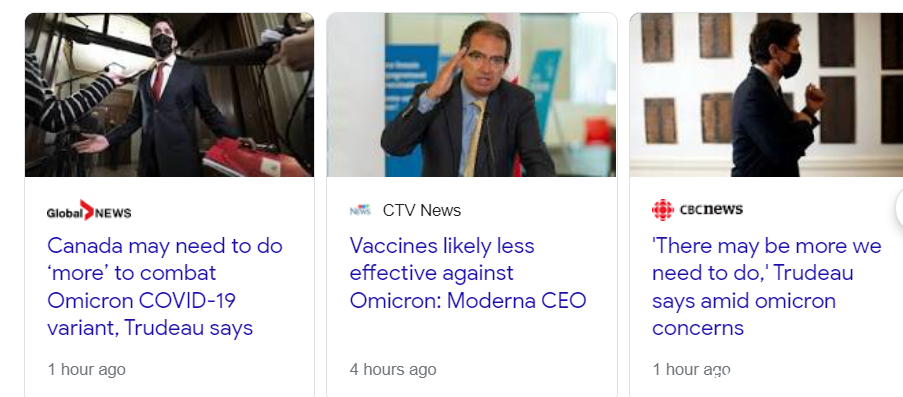Click the CBC gem logo icon
This screenshot has width=903, height=397.
(663, 210)
